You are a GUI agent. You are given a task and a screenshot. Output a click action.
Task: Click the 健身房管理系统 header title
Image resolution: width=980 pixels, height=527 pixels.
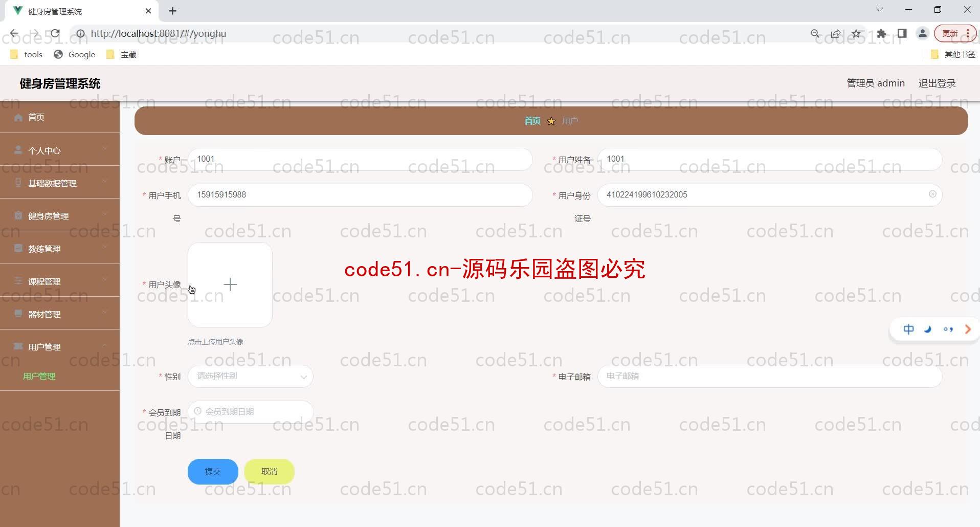[60, 83]
